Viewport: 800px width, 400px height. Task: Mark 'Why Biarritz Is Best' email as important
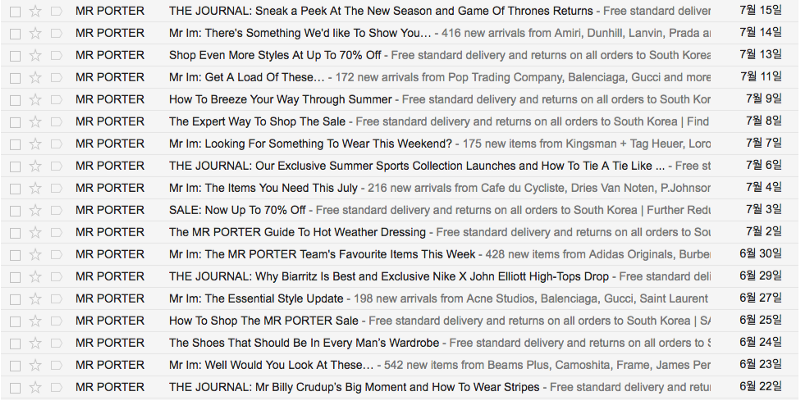tap(56, 276)
